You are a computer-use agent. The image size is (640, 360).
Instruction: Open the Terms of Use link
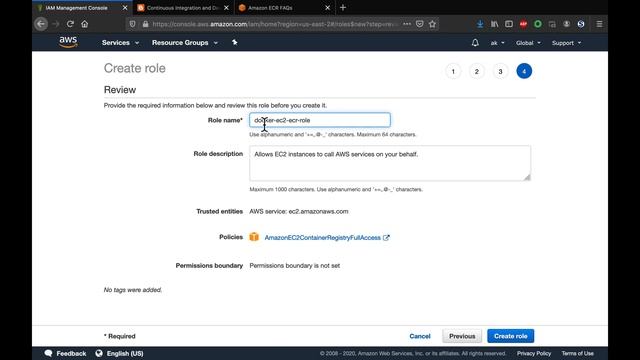(x=578, y=353)
